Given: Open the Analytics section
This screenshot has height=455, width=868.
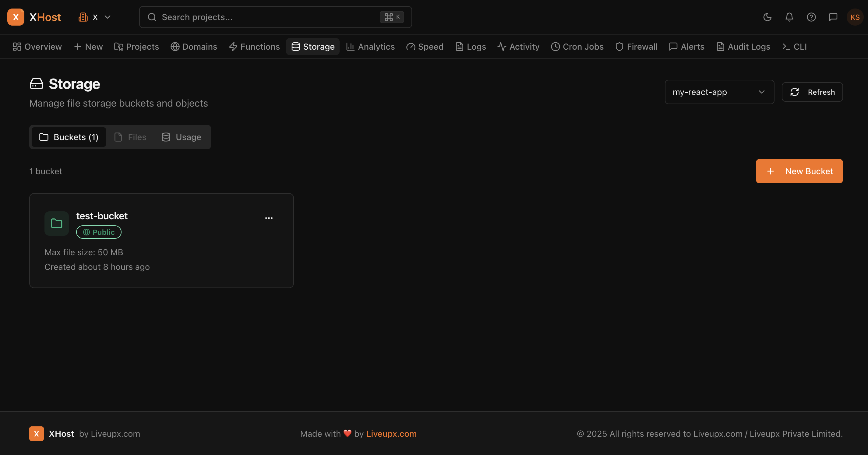Looking at the screenshot, I should pyautogui.click(x=370, y=47).
